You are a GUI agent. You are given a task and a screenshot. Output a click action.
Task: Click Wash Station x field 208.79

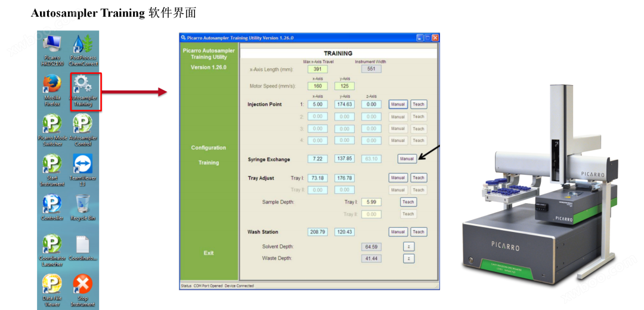[317, 232]
